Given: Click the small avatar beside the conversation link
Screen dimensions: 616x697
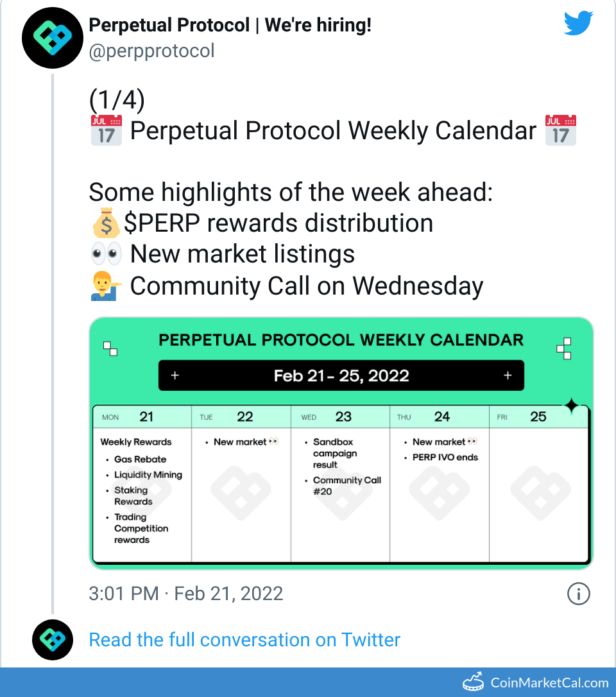Looking at the screenshot, I should (x=53, y=640).
